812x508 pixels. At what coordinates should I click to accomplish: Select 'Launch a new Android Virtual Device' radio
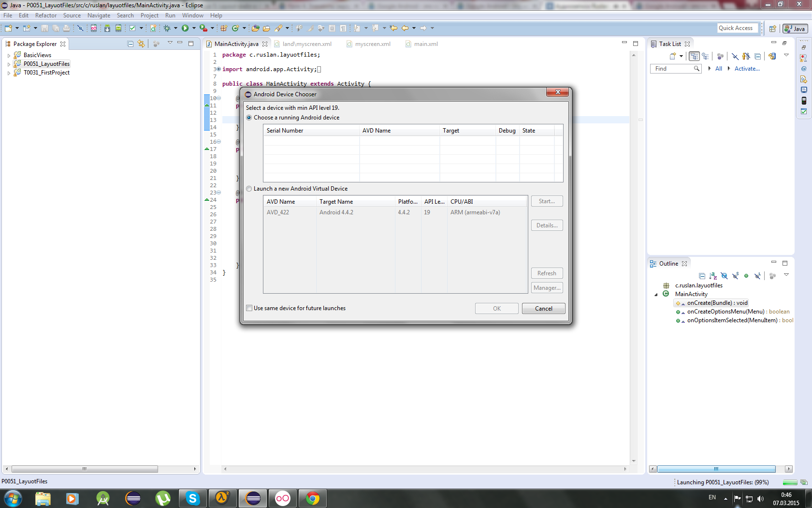(249, 189)
